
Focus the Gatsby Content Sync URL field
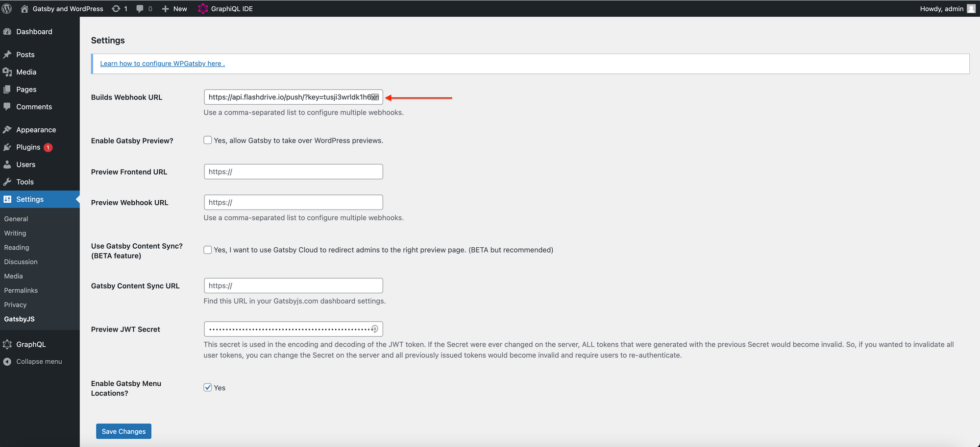point(293,285)
